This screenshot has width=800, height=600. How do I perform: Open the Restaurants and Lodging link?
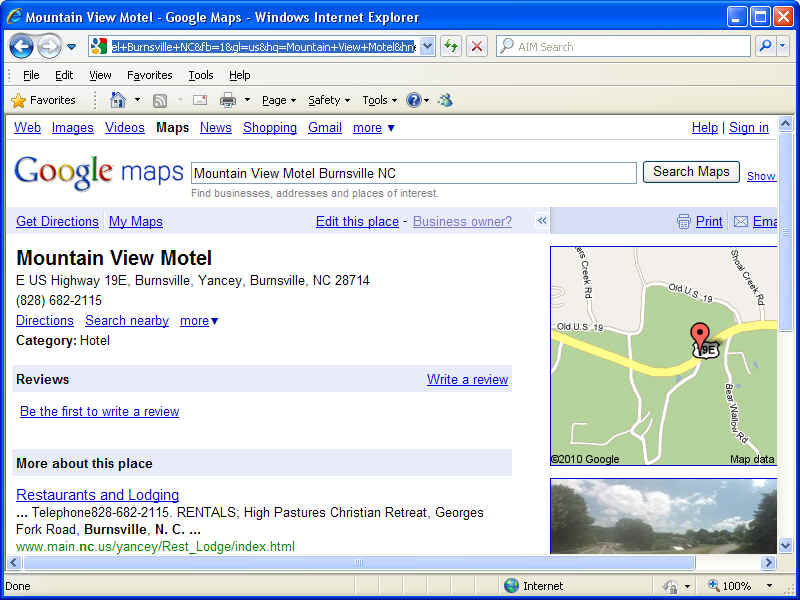tap(97, 494)
